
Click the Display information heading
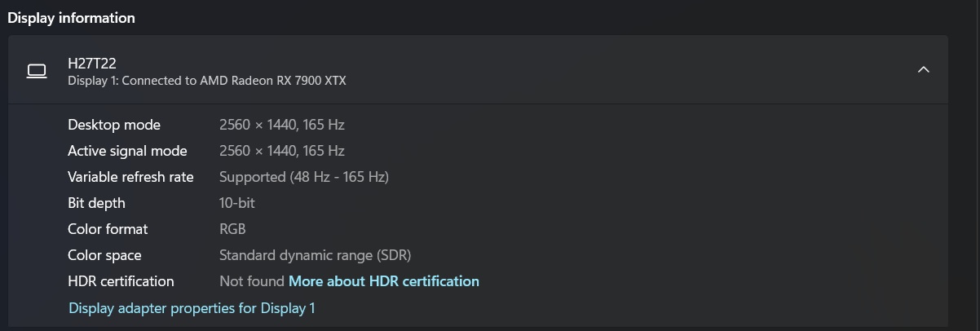pyautogui.click(x=72, y=17)
